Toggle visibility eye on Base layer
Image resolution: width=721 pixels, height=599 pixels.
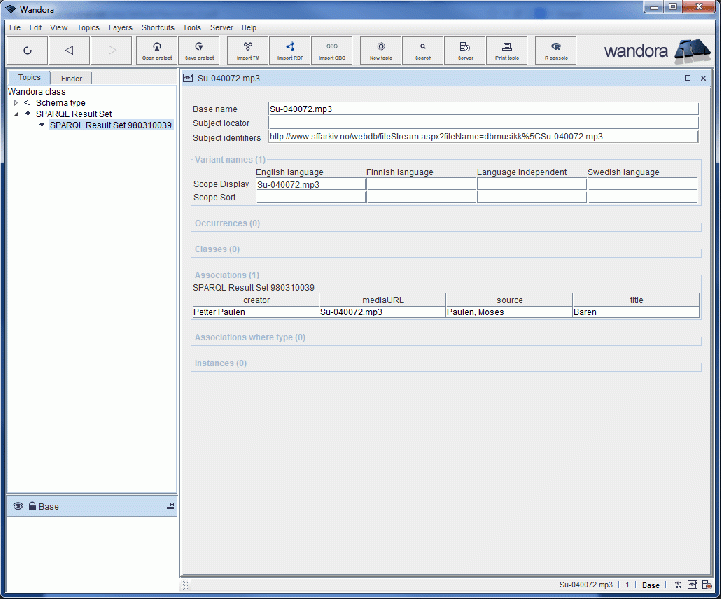pos(18,507)
